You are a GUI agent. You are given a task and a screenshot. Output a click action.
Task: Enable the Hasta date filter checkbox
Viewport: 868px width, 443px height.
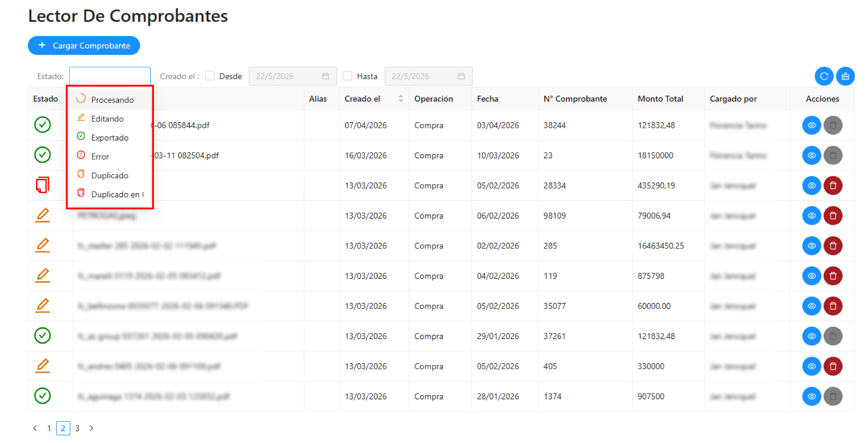pyautogui.click(x=347, y=76)
